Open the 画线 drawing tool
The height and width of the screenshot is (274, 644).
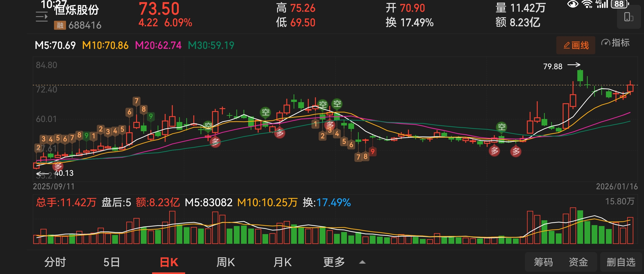(576, 45)
